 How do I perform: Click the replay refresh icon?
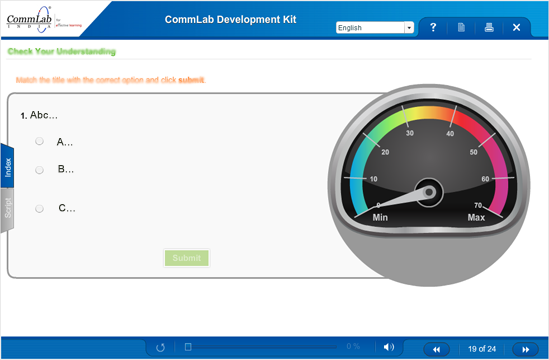160,347
